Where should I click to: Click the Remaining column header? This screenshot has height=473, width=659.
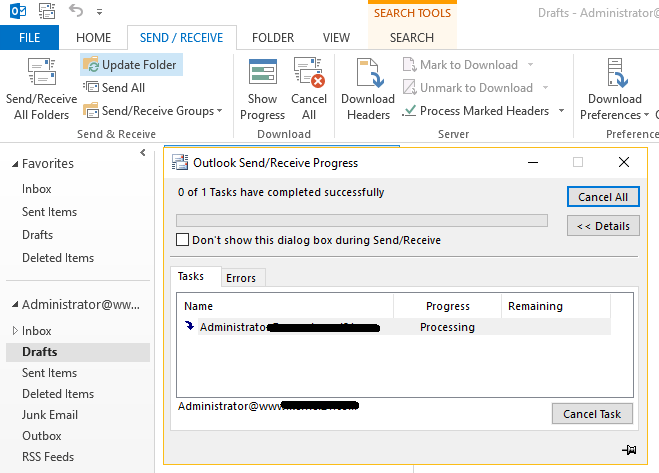[x=556, y=306]
